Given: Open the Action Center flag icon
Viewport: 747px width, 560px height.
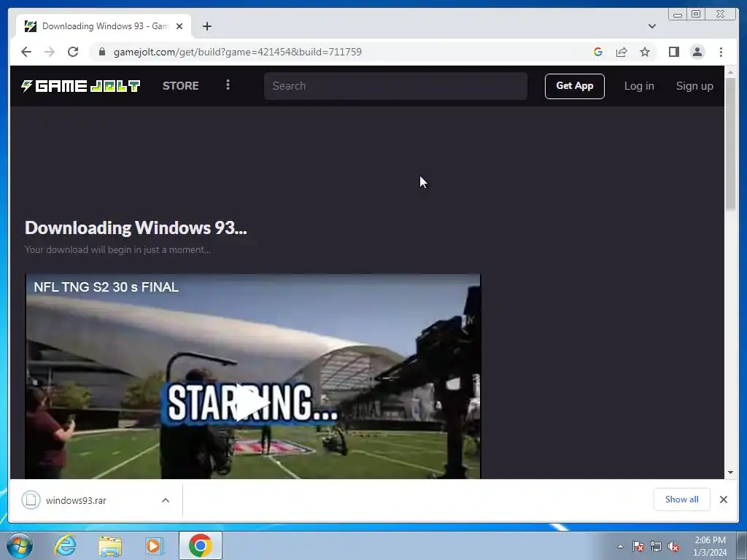Looking at the screenshot, I should [638, 547].
